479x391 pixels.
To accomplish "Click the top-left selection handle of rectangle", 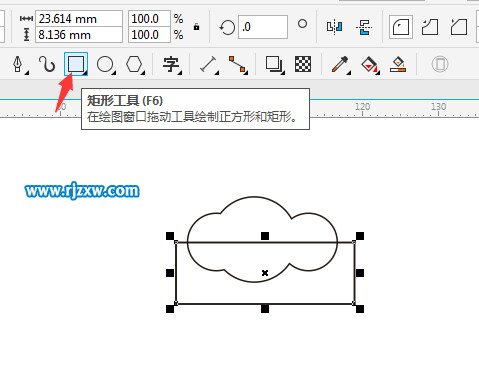I will click(170, 236).
